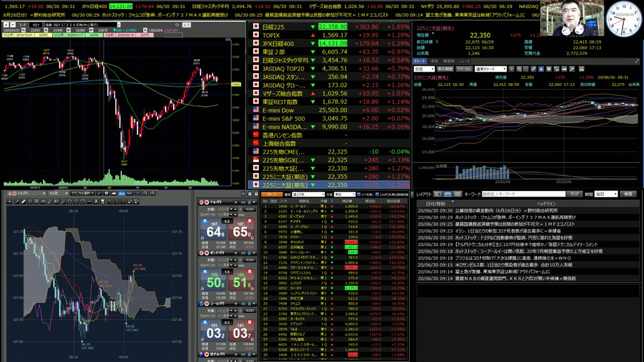Select the pentagon shape drawing tool
Viewport: 644px width, 362px height.
(69, 202)
